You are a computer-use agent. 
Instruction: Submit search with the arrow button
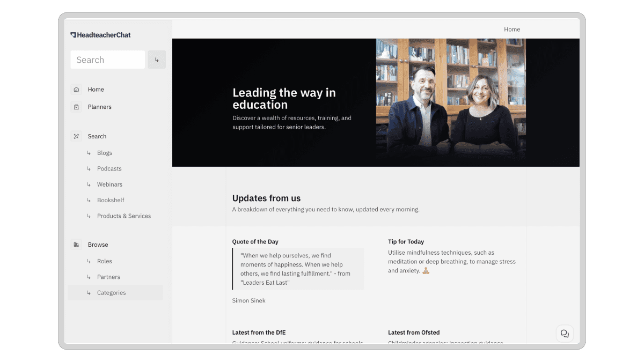pos(157,60)
